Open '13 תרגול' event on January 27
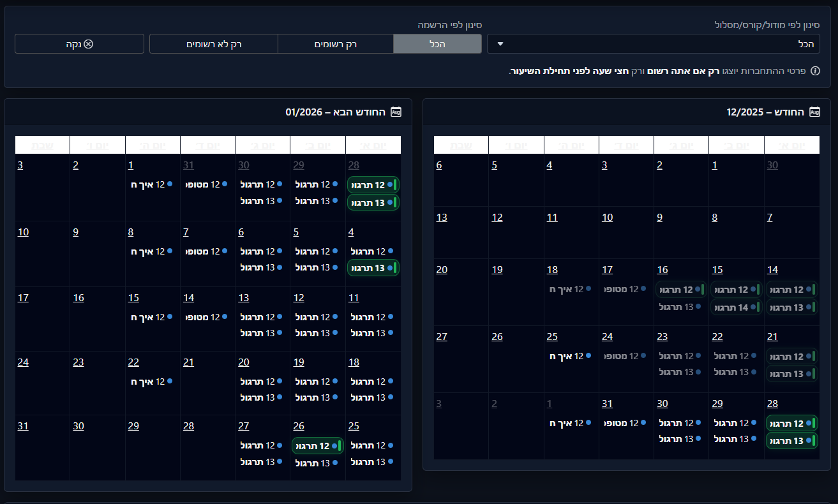This screenshot has width=838, height=504. (262, 462)
